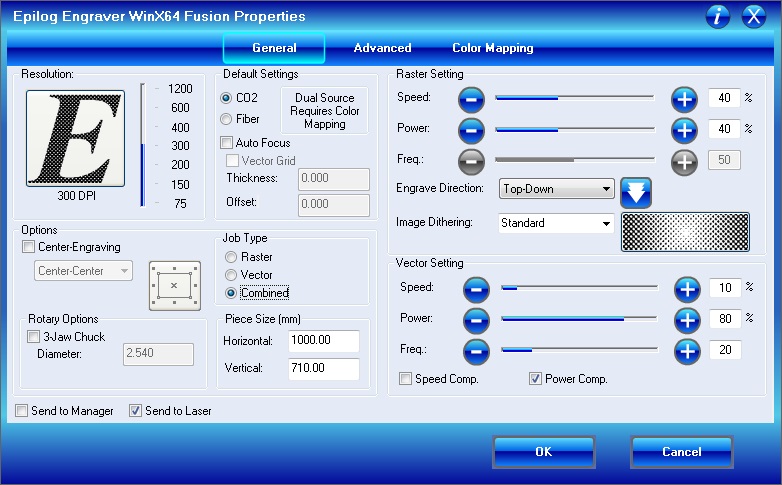Select the Fiber laser source
Image resolution: width=782 pixels, height=485 pixels.
(x=226, y=119)
